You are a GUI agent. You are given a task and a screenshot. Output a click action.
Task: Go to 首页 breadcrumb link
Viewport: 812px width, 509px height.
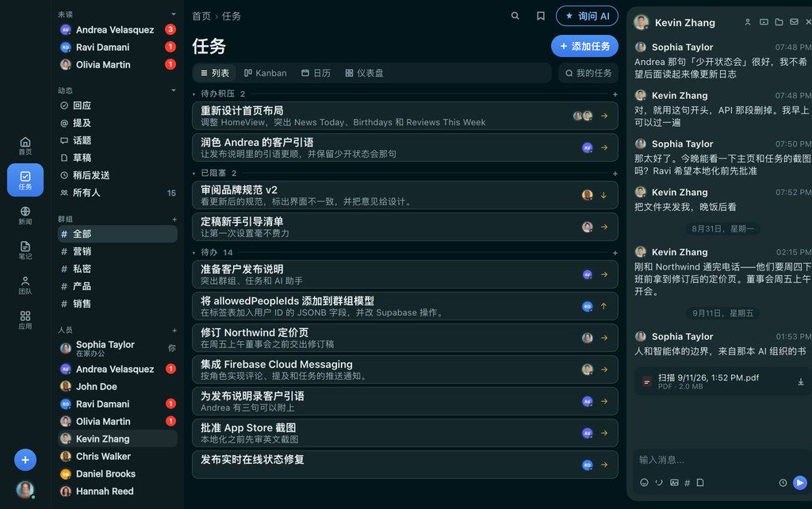click(201, 16)
